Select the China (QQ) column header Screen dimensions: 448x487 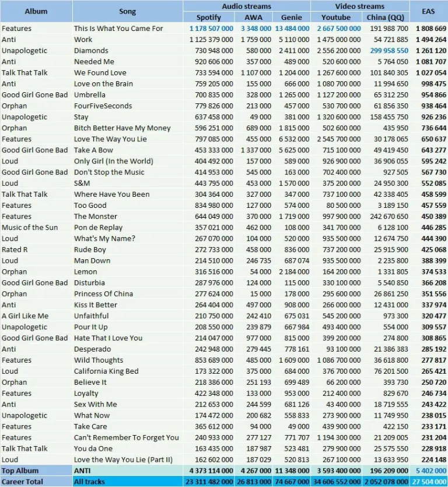[386, 17]
